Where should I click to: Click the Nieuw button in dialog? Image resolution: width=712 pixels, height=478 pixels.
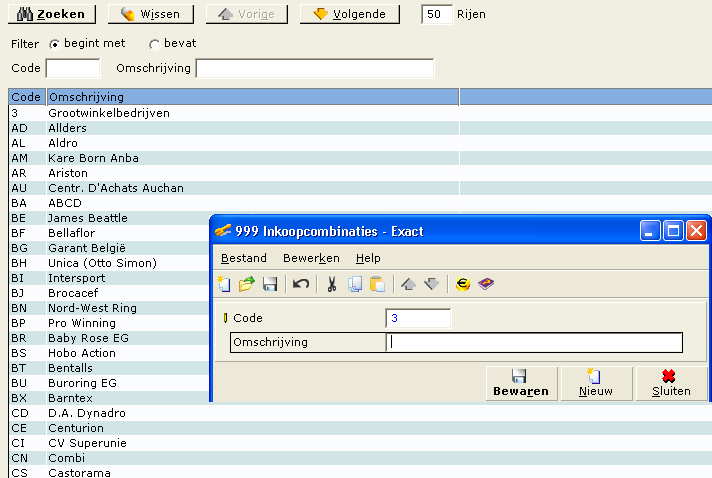[596, 384]
